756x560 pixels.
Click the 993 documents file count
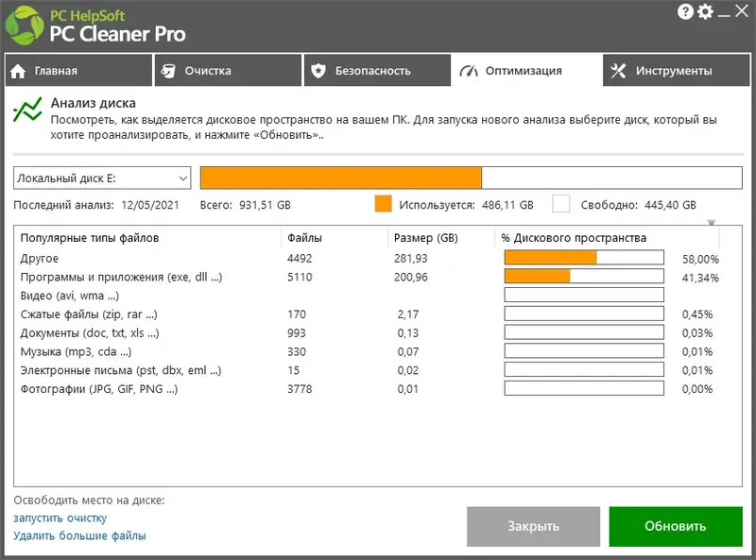pyautogui.click(x=296, y=333)
